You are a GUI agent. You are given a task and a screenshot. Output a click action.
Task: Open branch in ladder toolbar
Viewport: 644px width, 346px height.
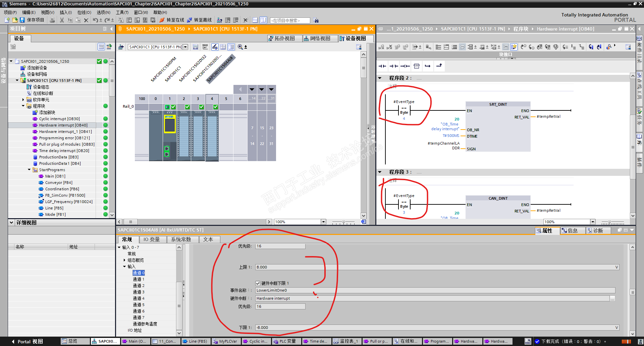(x=428, y=66)
